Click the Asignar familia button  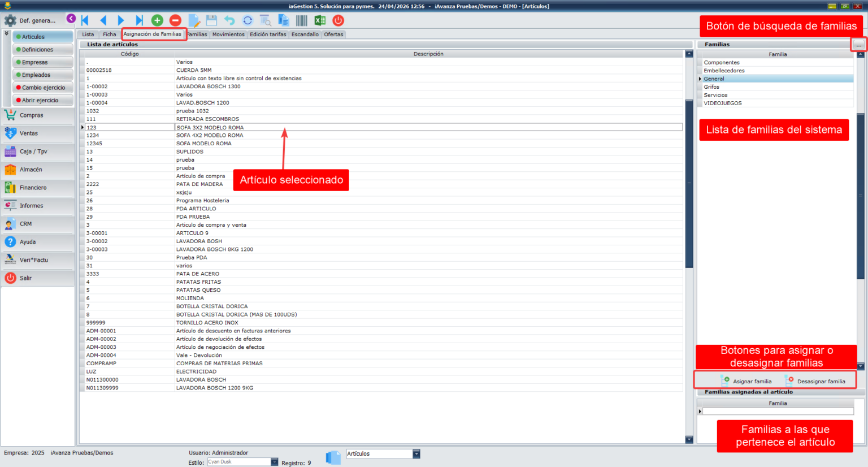click(747, 381)
